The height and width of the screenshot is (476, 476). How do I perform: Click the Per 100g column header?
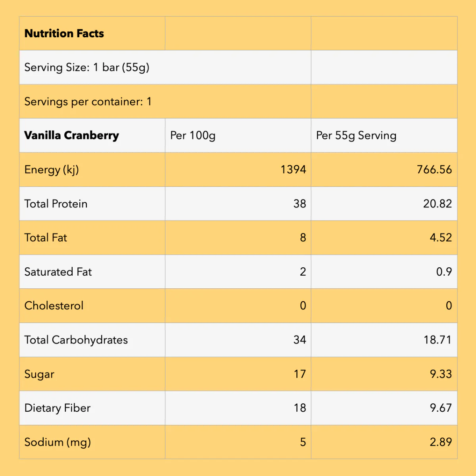(238, 136)
